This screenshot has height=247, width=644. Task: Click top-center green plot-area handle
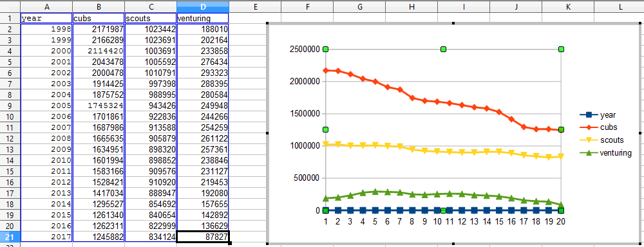[443, 50]
